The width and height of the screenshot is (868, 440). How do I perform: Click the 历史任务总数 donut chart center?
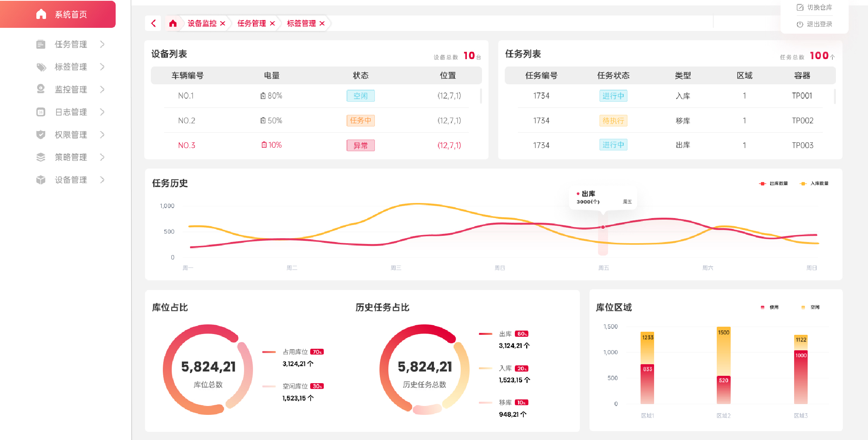pos(425,370)
